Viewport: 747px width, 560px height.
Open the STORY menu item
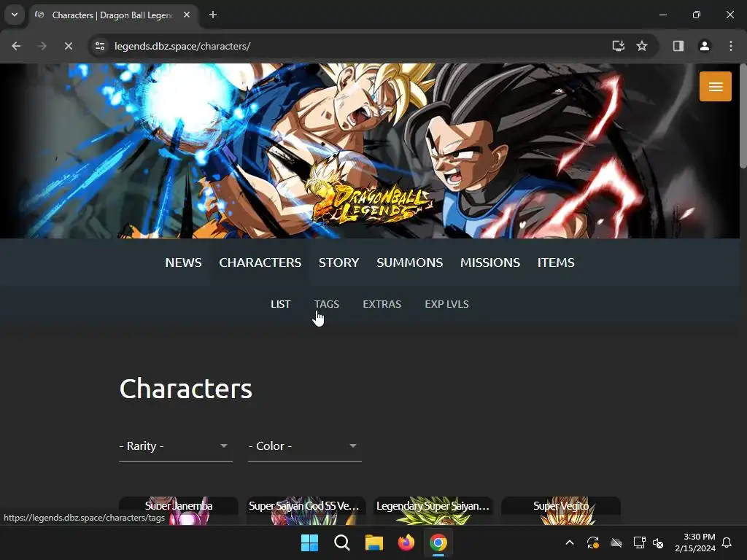point(338,262)
